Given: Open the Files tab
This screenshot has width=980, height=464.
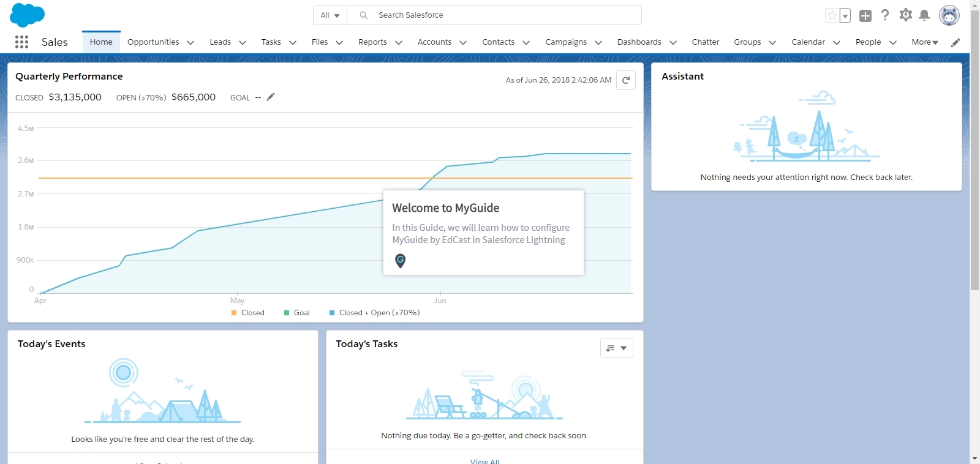Looking at the screenshot, I should click(320, 42).
